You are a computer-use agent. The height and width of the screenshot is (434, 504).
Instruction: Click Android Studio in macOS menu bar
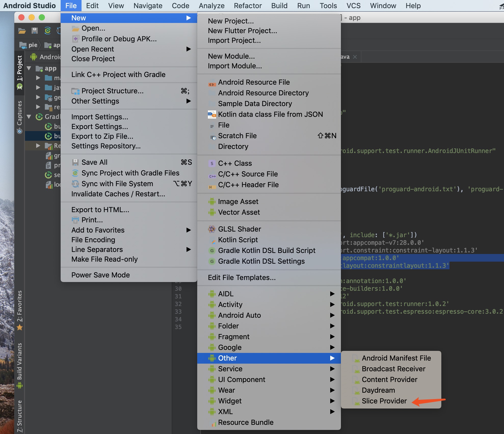point(30,6)
